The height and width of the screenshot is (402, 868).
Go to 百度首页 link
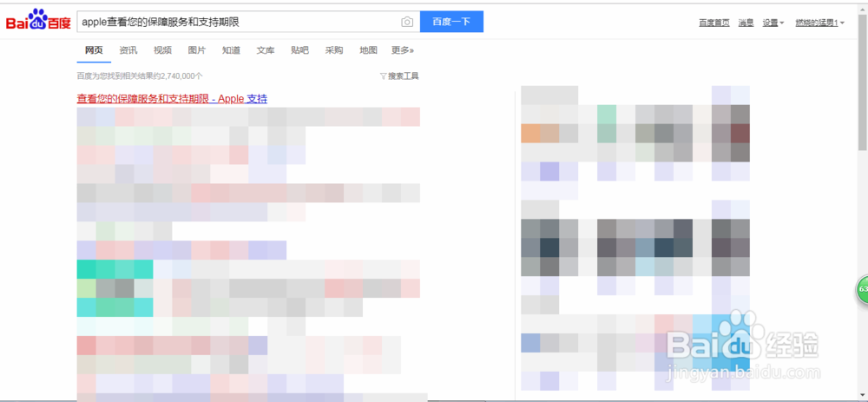tap(714, 23)
